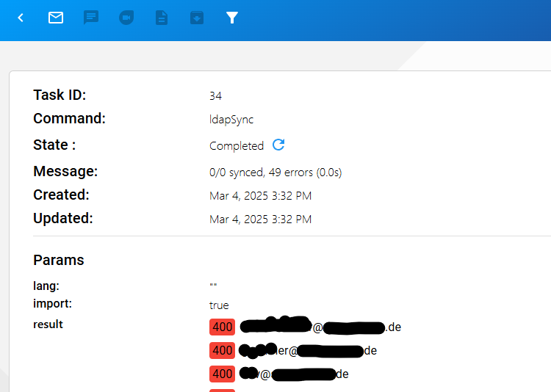Click the Updated timestamp value
The width and height of the screenshot is (551, 392).
pyautogui.click(x=260, y=219)
